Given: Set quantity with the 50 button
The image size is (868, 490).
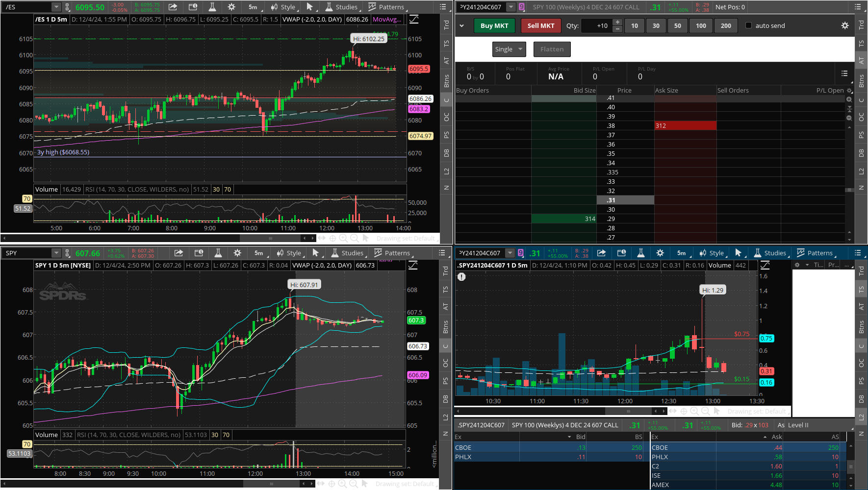Looking at the screenshot, I should coord(678,25).
